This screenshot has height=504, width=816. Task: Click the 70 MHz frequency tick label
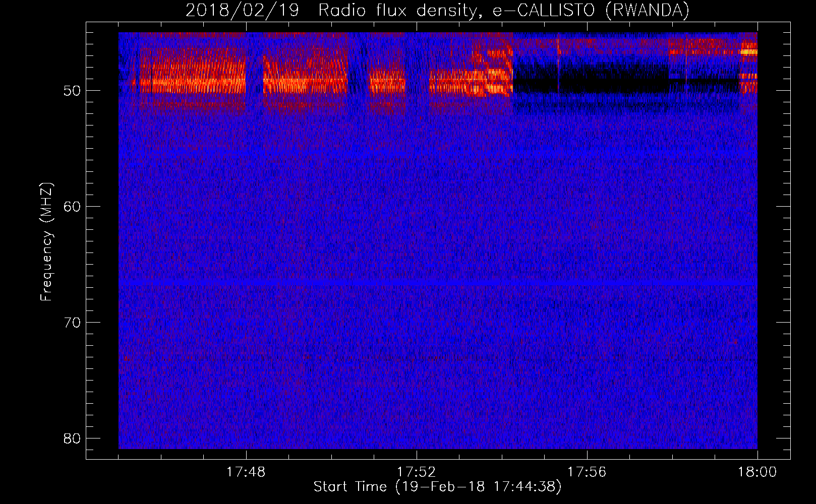click(x=73, y=323)
